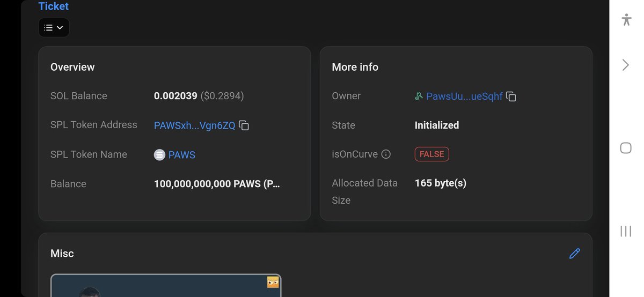Open PAWSxh...Vgn6ZQ token address link

pyautogui.click(x=194, y=125)
